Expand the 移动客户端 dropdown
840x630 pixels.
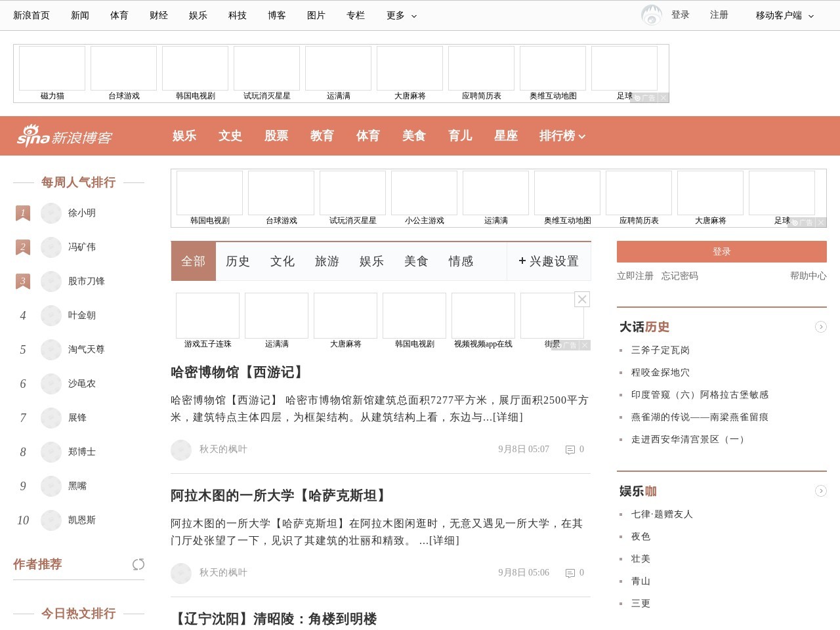point(784,15)
